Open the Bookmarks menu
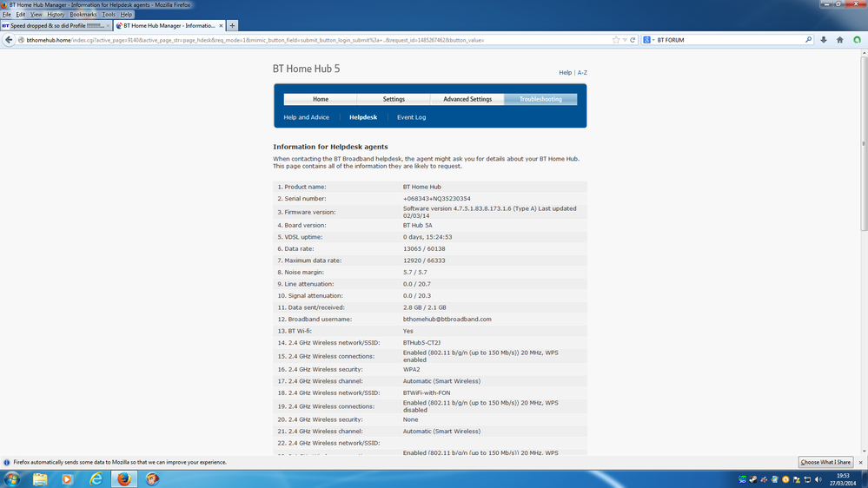This screenshot has width=868, height=488. click(x=83, y=15)
